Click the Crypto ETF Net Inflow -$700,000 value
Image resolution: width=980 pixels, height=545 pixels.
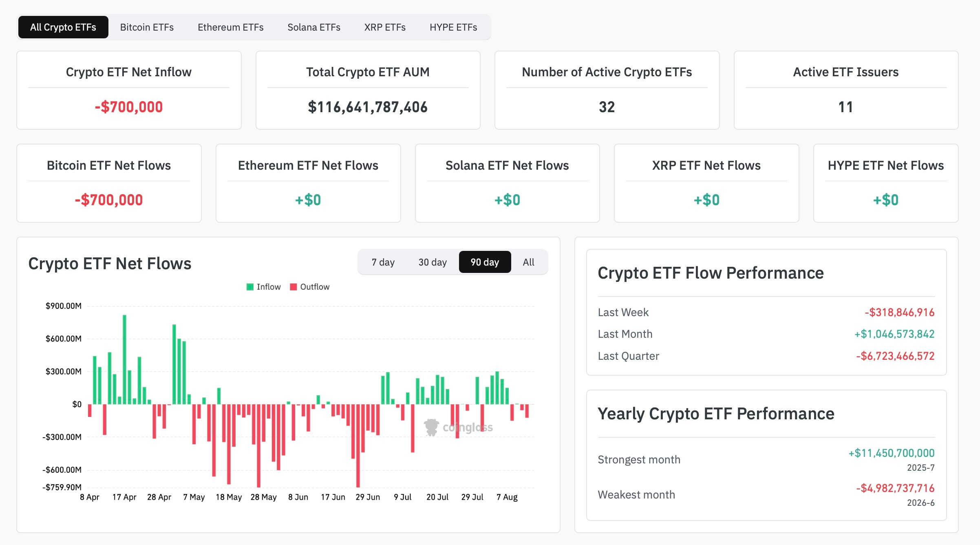pyautogui.click(x=129, y=107)
